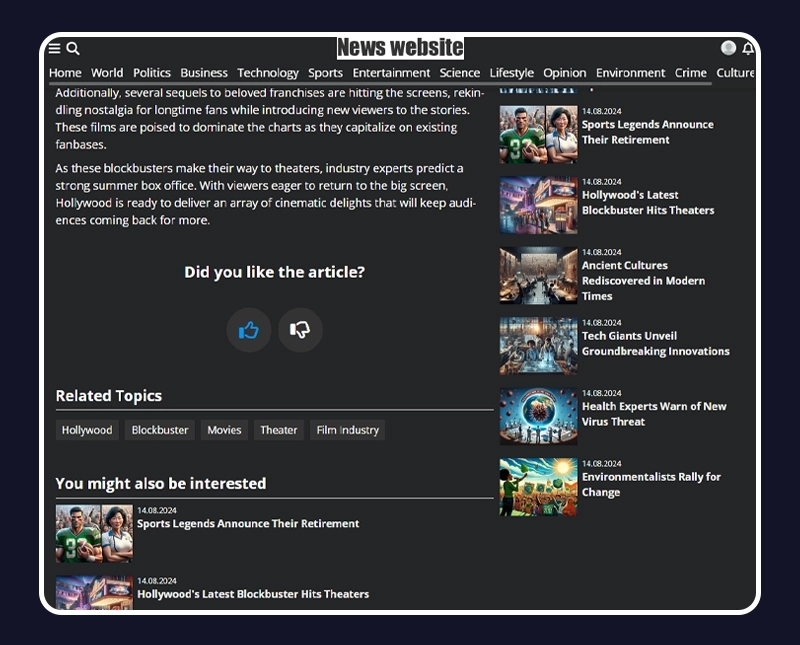Open the notifications bell icon

pyautogui.click(x=748, y=48)
